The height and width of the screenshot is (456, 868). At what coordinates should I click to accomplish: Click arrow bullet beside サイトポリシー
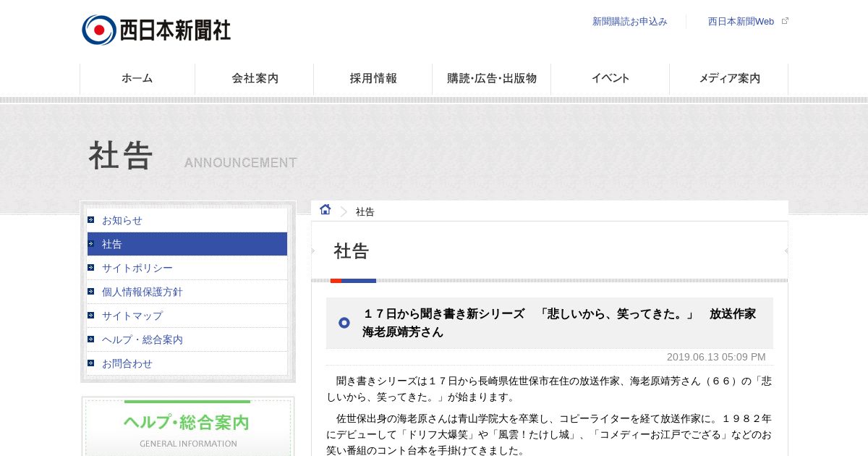point(91,268)
